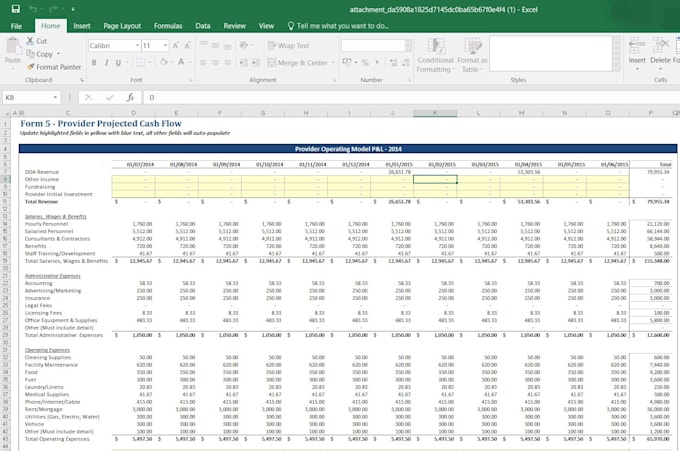The width and height of the screenshot is (680, 451).
Task: Open Insert Function with the fx icon
Action: coord(131,98)
